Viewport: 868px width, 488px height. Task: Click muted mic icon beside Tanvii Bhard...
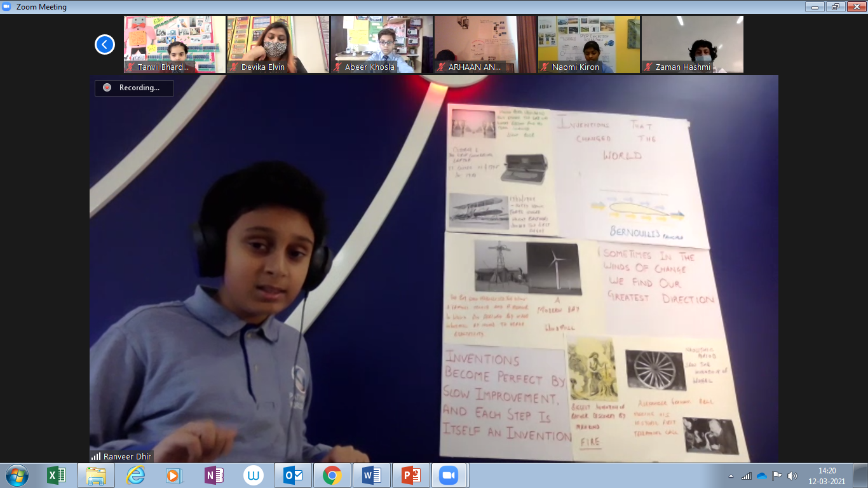coord(130,67)
